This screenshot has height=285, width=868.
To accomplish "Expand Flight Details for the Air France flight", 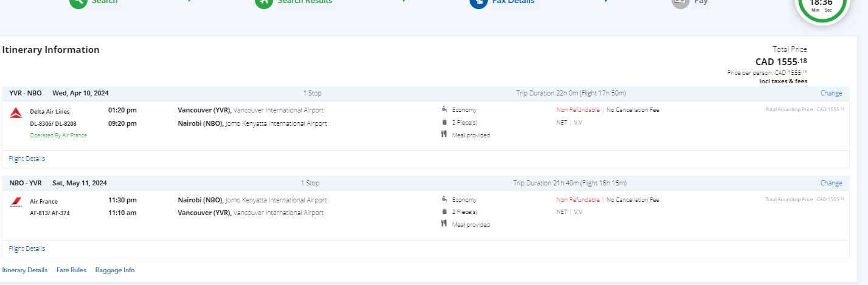I will click(27, 249).
